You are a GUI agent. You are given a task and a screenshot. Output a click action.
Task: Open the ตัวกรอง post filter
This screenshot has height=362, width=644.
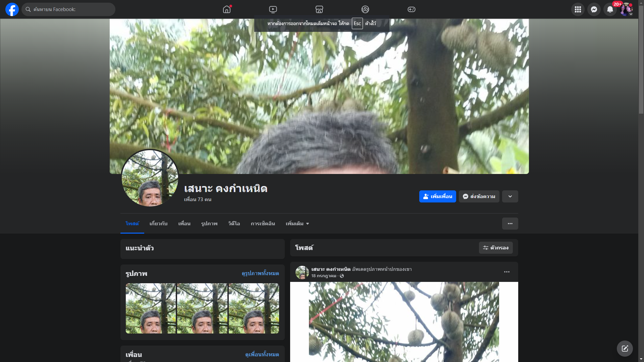tap(495, 248)
